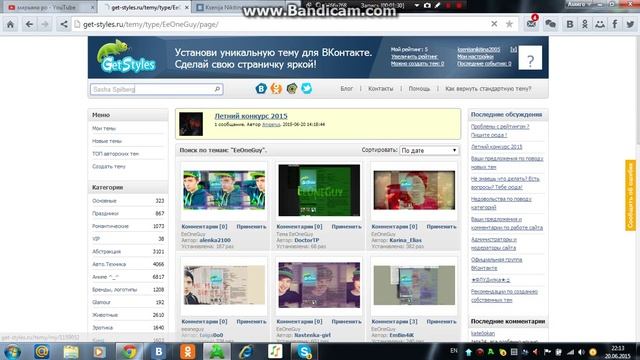Click the browser forward arrow
The image size is (640, 360).
[45, 24]
